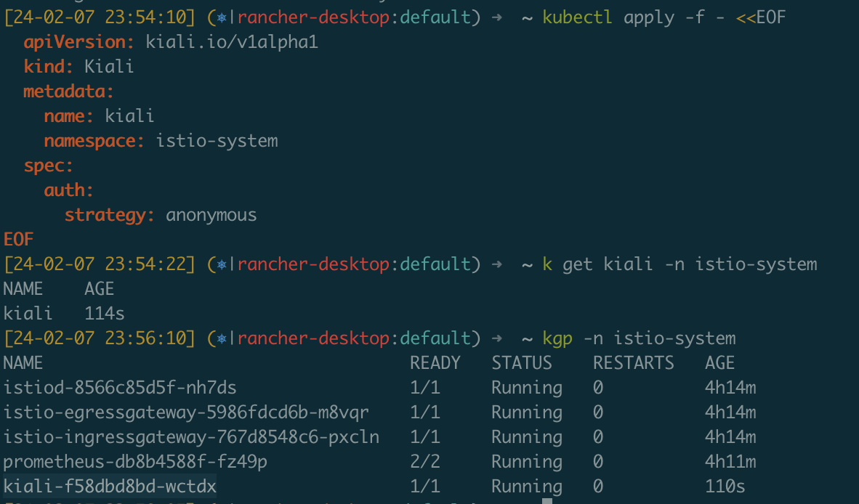Click the "namespace:" key
859x504 pixels.
[94, 141]
